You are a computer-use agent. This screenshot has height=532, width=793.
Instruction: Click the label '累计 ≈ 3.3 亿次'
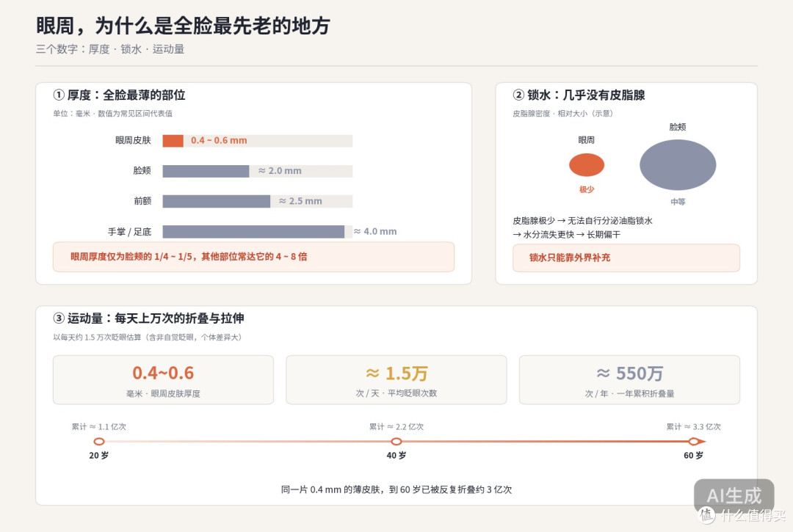[x=694, y=427]
